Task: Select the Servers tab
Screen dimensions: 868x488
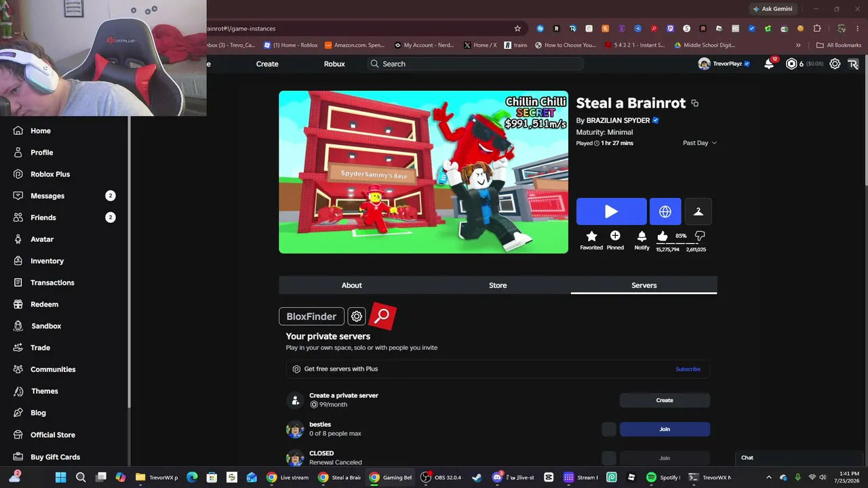Action: coord(644,285)
